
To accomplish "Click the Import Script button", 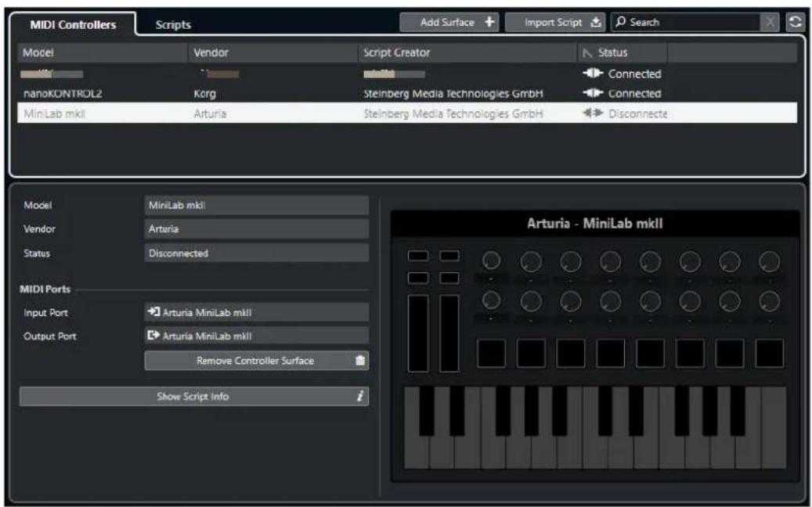I will point(554,22).
